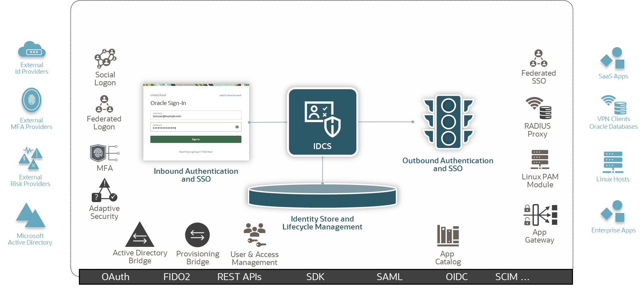The height and width of the screenshot is (288, 644).
Task: Select 'REST APIs' in the protocol bar
Action: [x=239, y=277]
